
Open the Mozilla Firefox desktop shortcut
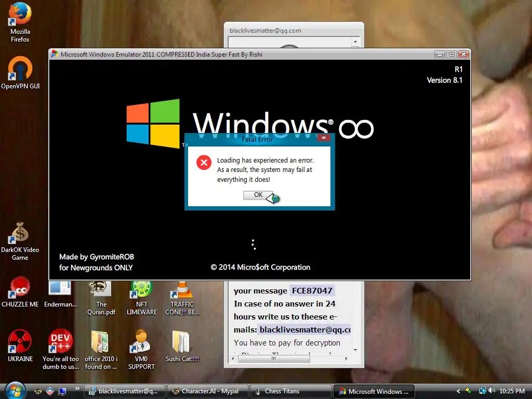20,22
